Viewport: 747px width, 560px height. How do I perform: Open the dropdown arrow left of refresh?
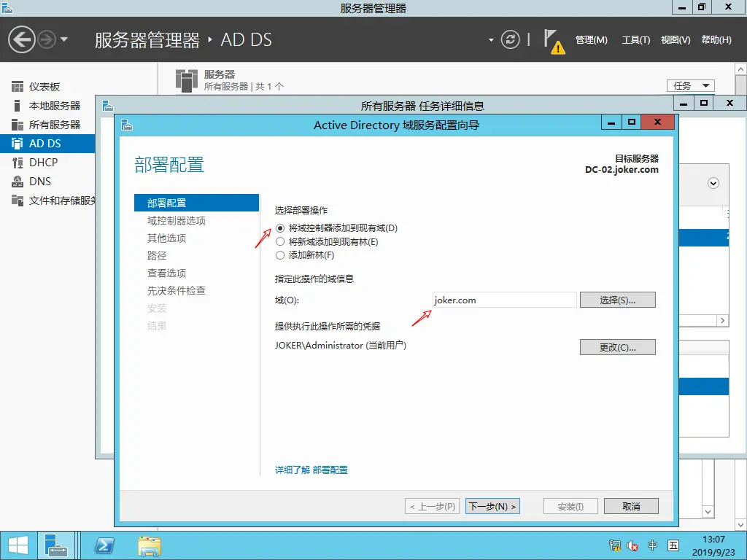(491, 40)
